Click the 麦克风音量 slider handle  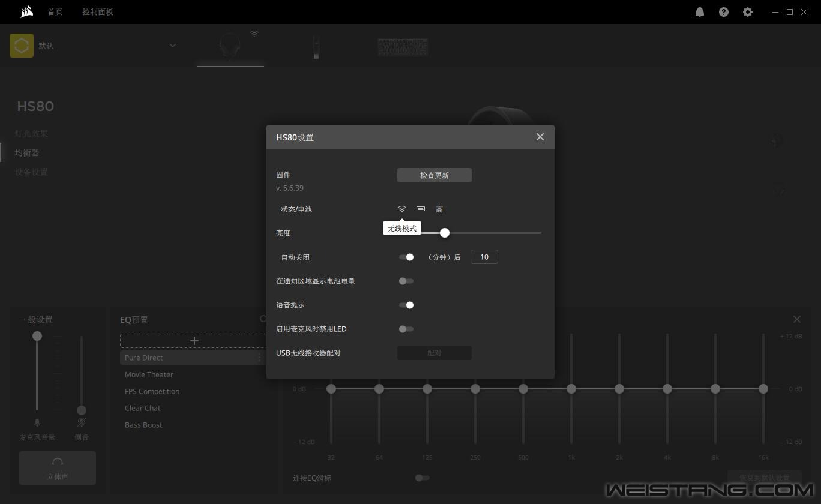pos(37,336)
